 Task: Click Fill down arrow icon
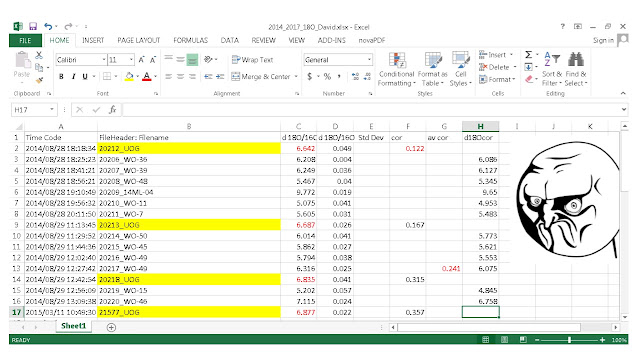coord(529,67)
